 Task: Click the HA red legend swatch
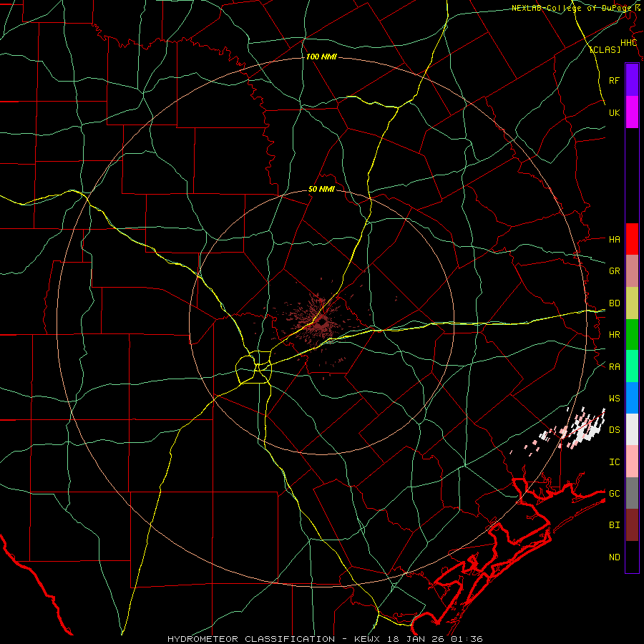632,239
